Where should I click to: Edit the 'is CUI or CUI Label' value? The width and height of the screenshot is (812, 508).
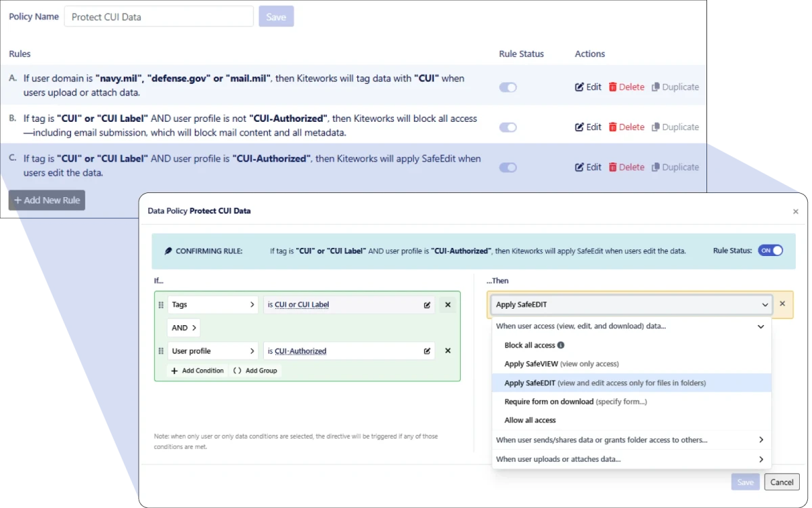coord(427,305)
